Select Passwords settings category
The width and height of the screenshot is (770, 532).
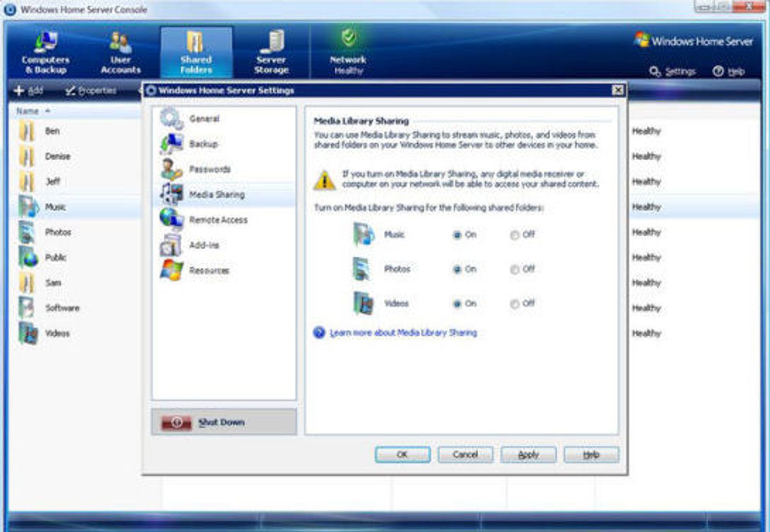(224, 169)
